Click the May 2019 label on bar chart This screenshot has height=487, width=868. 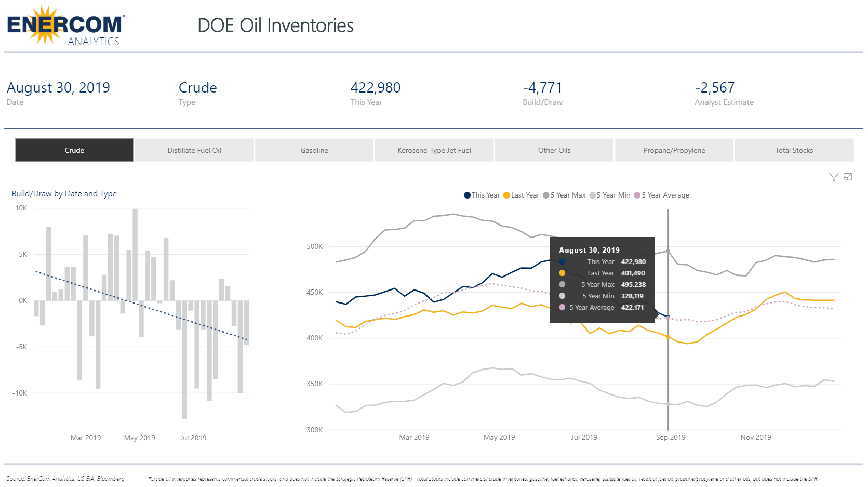click(x=140, y=438)
